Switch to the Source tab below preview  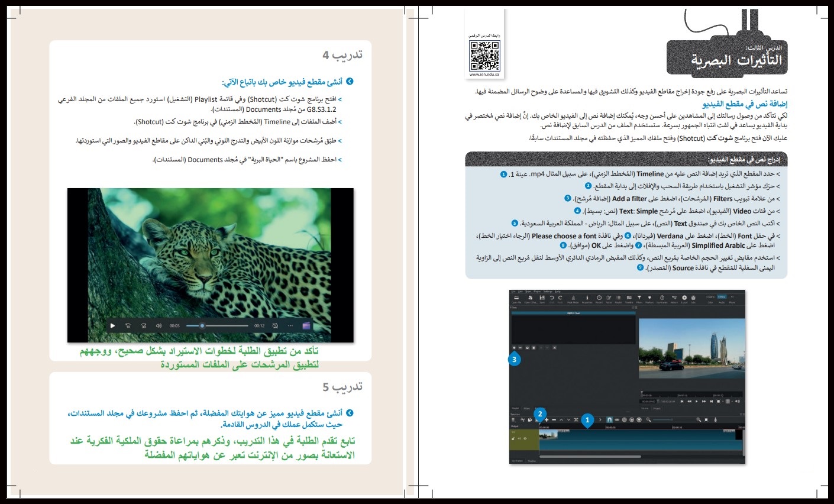click(x=645, y=408)
